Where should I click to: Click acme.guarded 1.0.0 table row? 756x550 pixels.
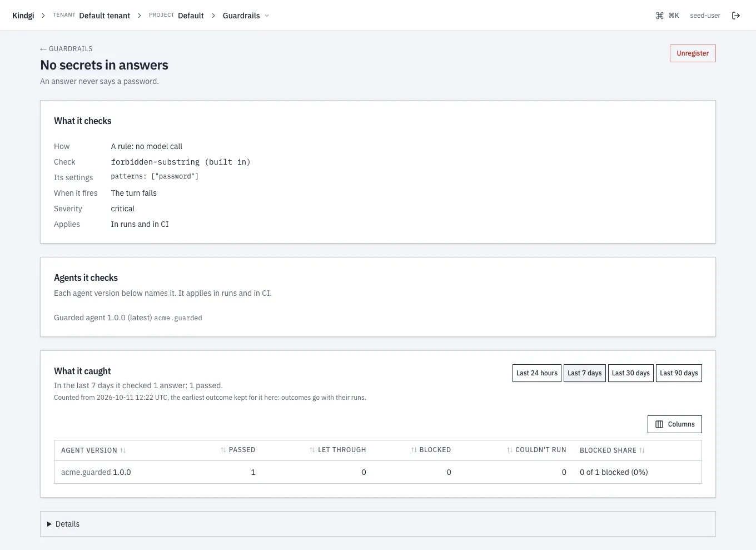point(378,472)
